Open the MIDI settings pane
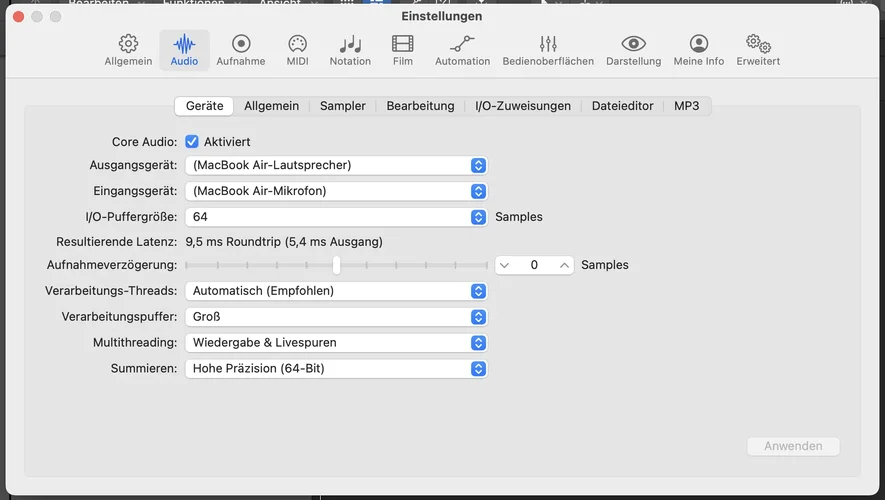The width and height of the screenshot is (885, 500). click(x=297, y=50)
